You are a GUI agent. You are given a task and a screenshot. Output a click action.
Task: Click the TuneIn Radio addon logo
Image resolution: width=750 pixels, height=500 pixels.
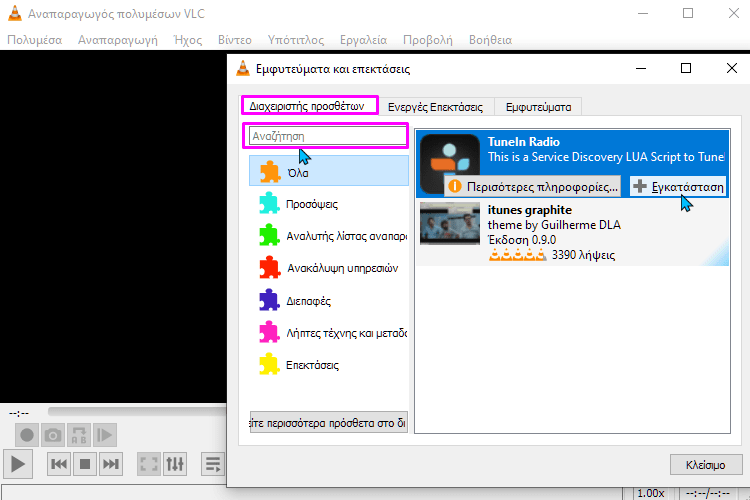[450, 163]
